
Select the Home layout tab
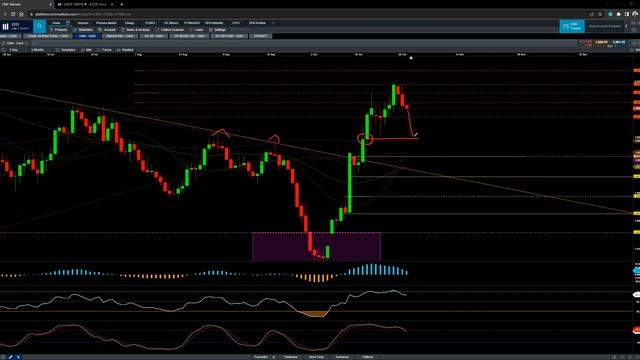(x=56, y=23)
